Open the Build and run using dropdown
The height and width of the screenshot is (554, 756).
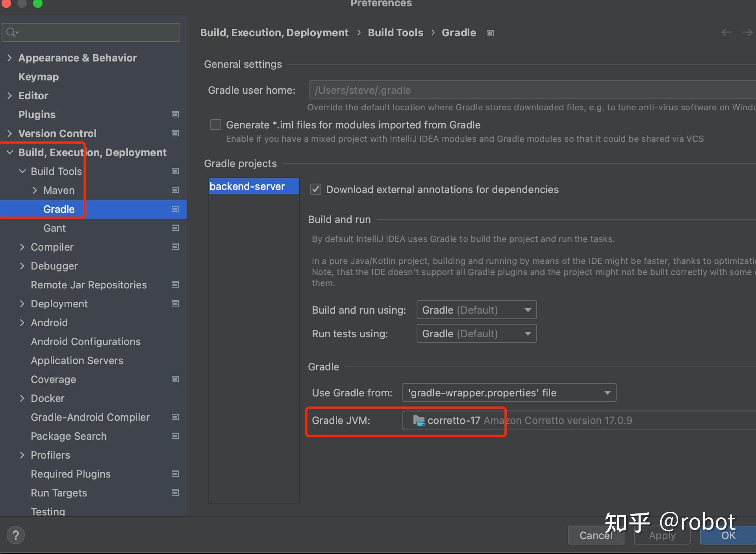coord(476,310)
